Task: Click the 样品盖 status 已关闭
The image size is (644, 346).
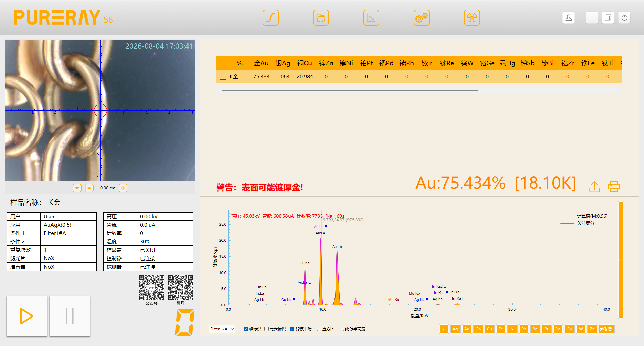Action: coord(165,250)
